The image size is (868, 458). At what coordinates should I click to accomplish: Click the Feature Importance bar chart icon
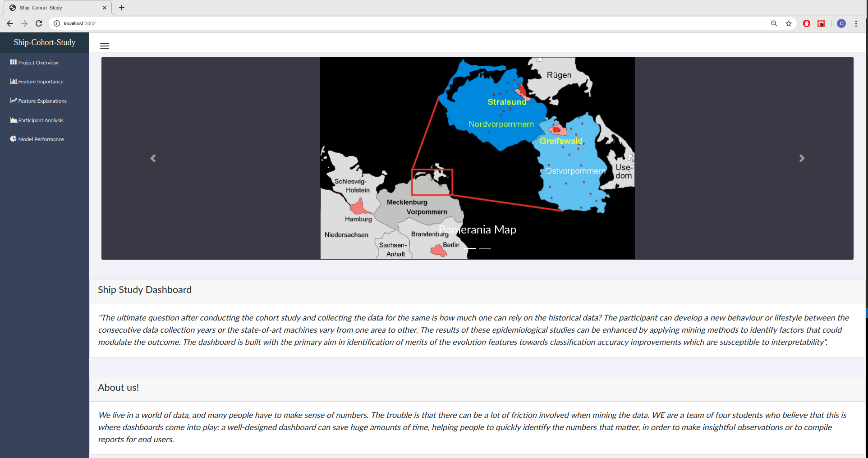(x=14, y=81)
